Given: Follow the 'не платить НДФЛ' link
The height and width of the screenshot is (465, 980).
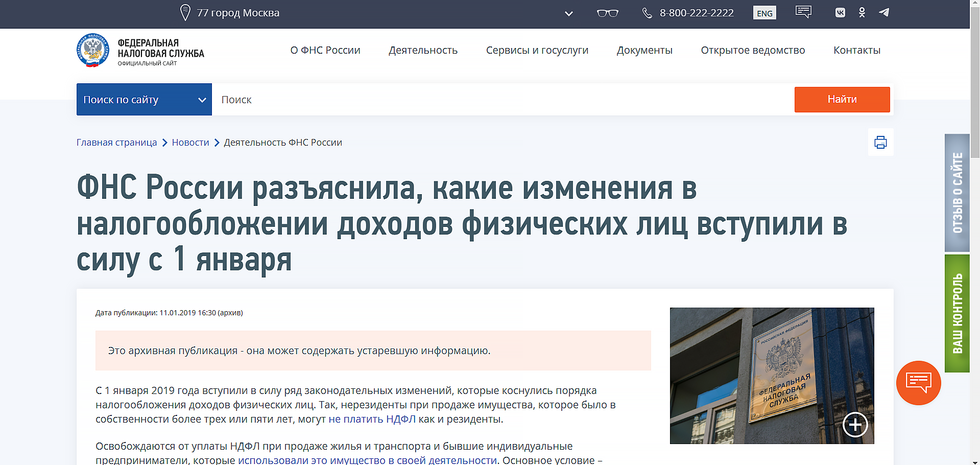Looking at the screenshot, I should [x=372, y=419].
